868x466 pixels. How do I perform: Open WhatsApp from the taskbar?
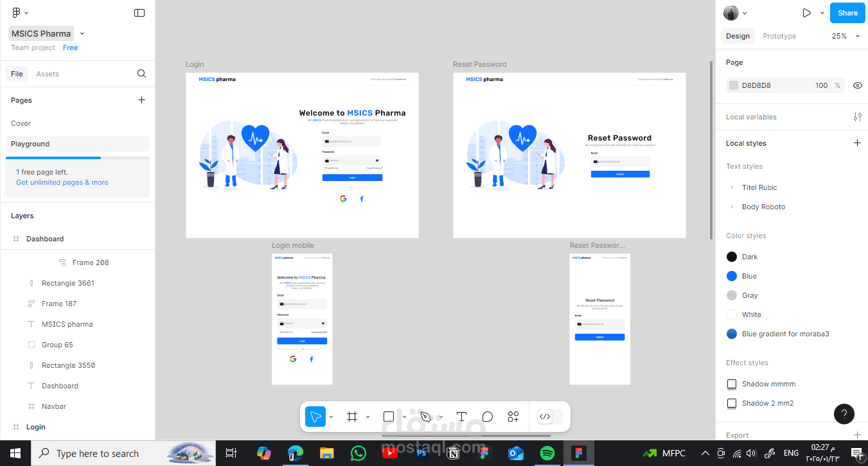[x=359, y=453]
